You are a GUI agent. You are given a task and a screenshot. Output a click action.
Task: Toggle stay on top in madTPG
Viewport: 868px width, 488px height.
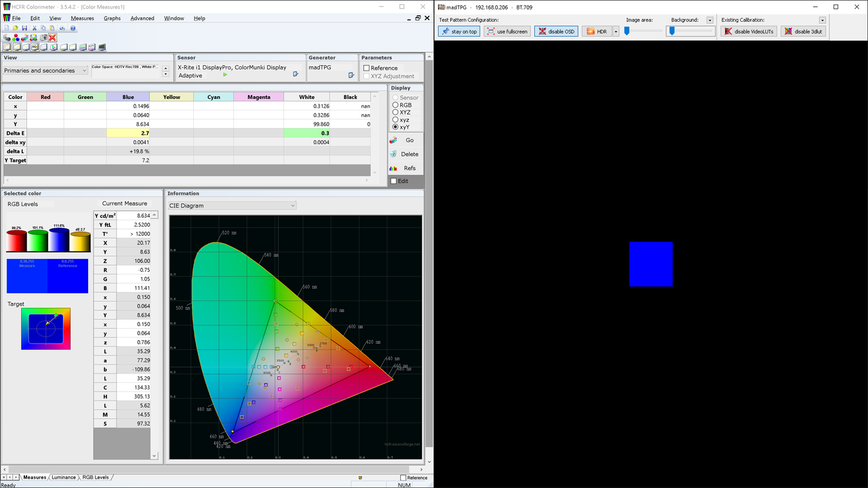pos(459,31)
